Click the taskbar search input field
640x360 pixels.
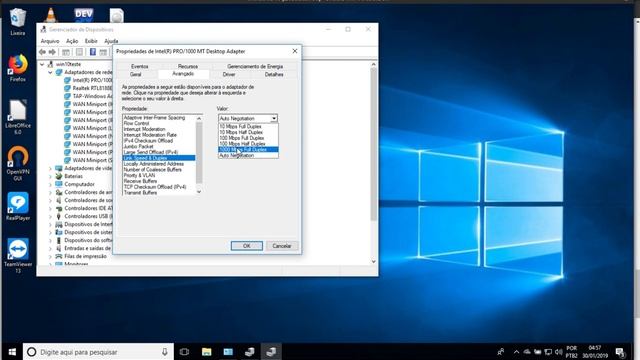[98, 352]
